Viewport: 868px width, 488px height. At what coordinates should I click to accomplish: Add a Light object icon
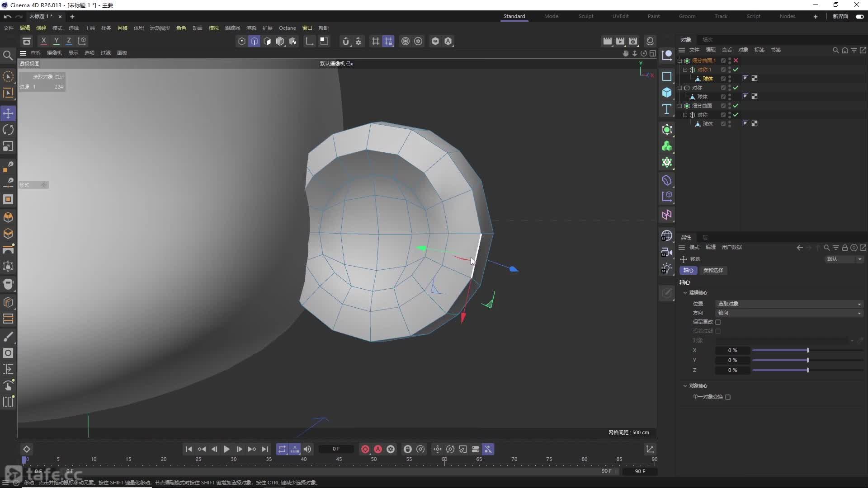click(667, 268)
